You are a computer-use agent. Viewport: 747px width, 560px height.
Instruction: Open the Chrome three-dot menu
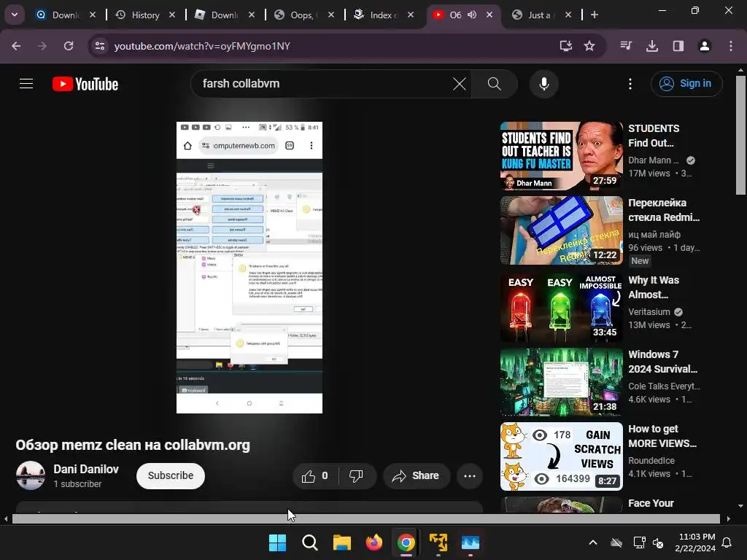[x=731, y=46]
